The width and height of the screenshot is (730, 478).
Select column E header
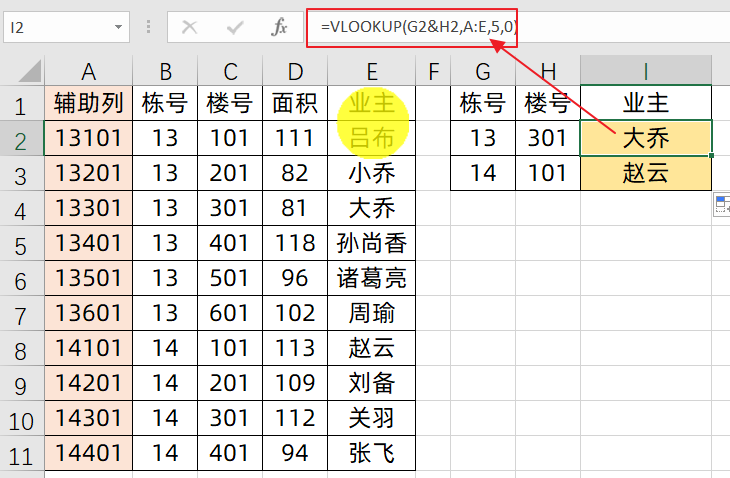[372, 71]
